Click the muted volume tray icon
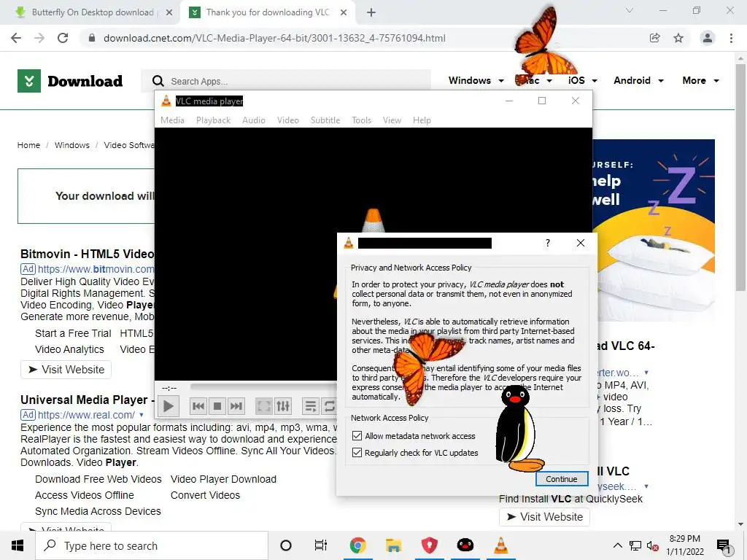Screen dimensions: 747x560 652,545
